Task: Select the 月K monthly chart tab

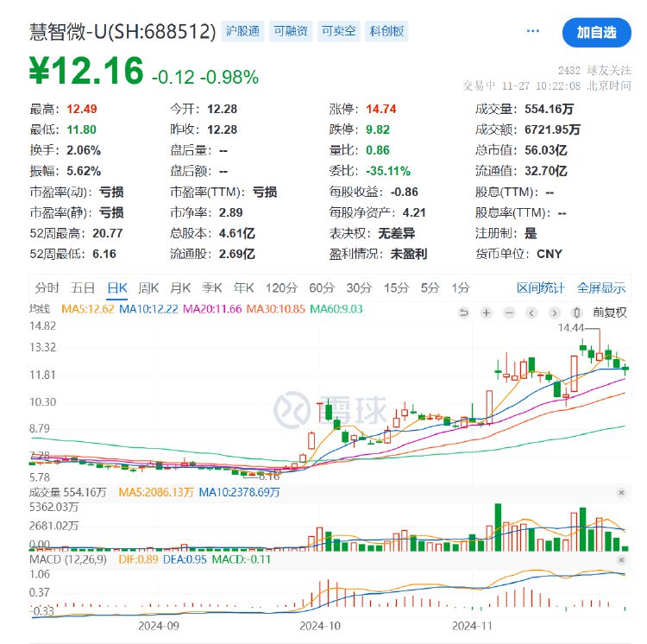Action: [x=180, y=287]
